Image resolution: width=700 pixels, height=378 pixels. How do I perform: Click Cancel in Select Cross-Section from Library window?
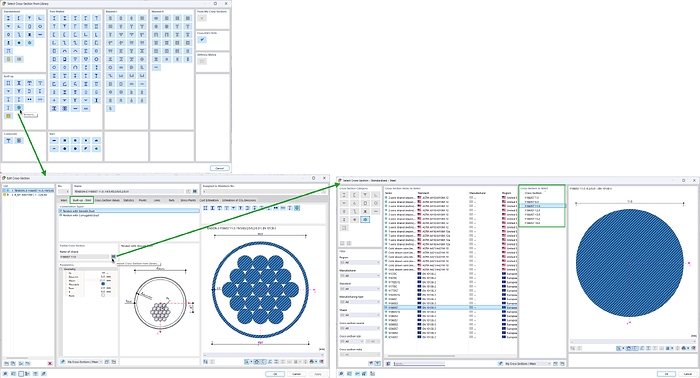(x=220, y=168)
